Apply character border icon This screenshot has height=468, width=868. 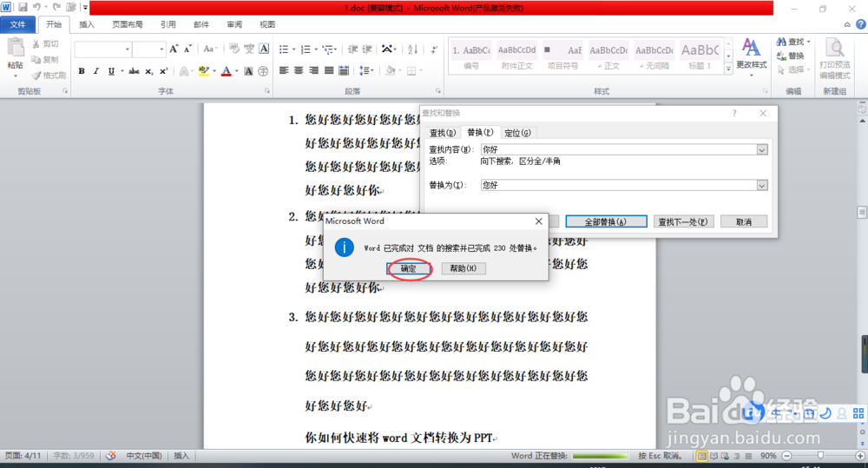click(x=264, y=49)
